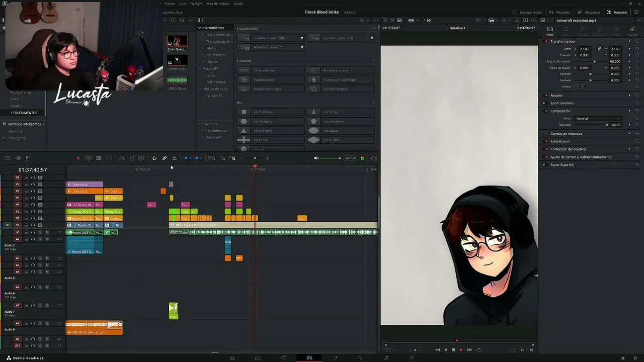The image size is (644, 362).
Task: Click the red play button under the viewer
Action: (461, 350)
